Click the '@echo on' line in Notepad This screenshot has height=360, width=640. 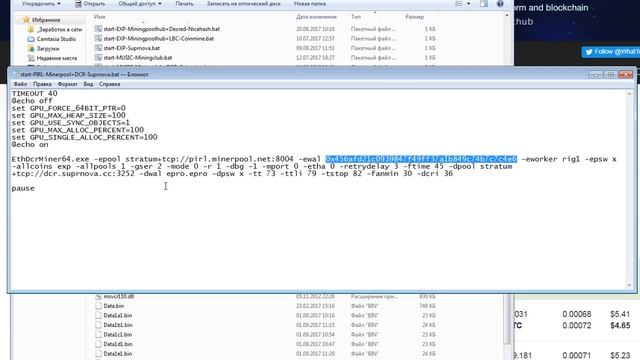[x=30, y=144]
